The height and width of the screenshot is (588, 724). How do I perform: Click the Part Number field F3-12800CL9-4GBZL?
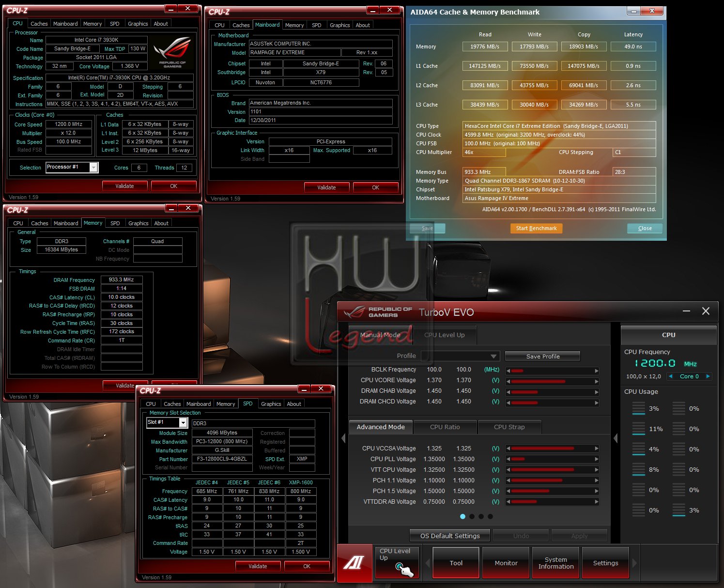(x=222, y=459)
